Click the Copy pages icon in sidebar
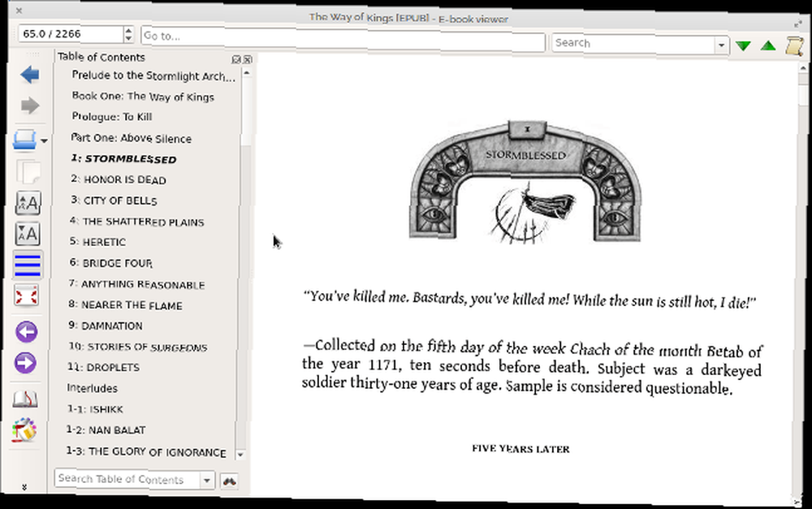The width and height of the screenshot is (812, 509). pos(28,171)
